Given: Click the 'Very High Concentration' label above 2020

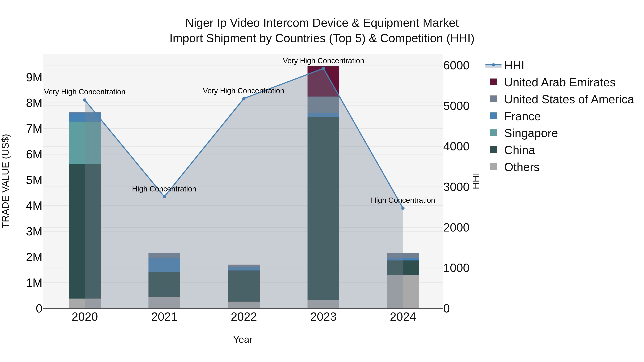Looking at the screenshot, I should pyautogui.click(x=85, y=92).
